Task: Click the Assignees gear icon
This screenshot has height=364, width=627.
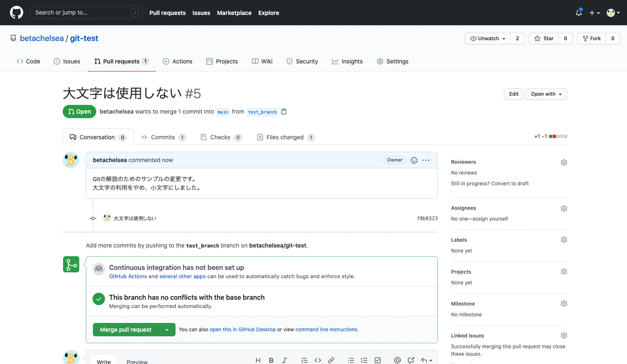Action: [x=564, y=209]
